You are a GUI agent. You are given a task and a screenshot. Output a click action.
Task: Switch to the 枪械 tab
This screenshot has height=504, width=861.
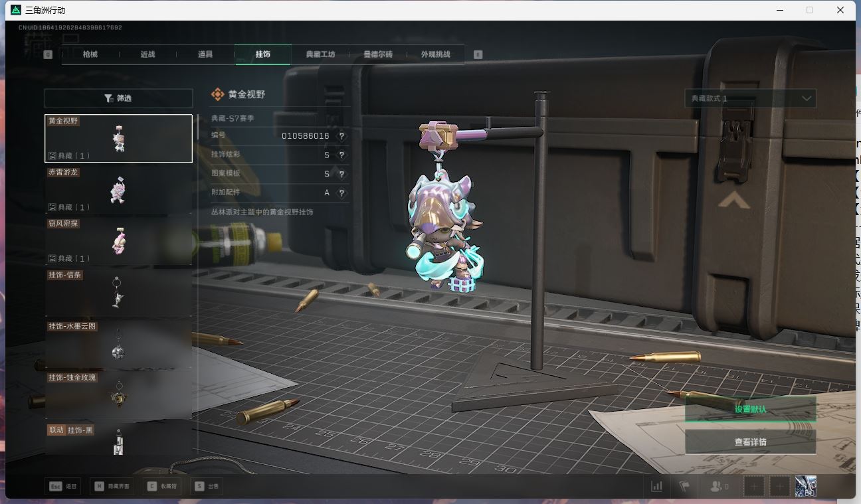tap(90, 54)
